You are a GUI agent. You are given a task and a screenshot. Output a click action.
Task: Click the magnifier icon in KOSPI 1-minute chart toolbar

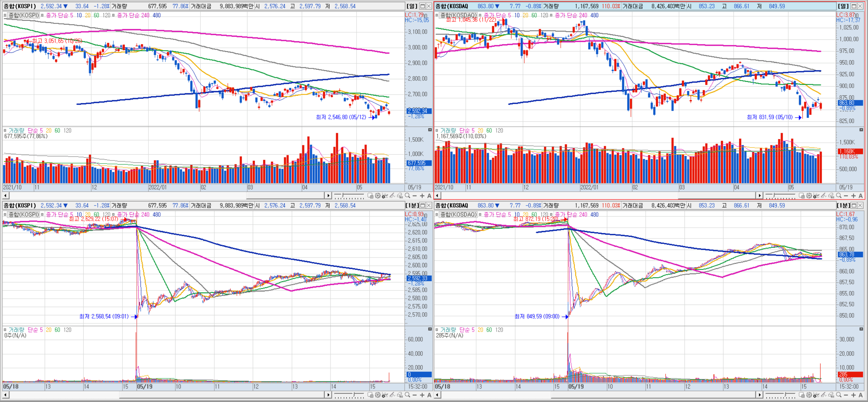[407, 395]
